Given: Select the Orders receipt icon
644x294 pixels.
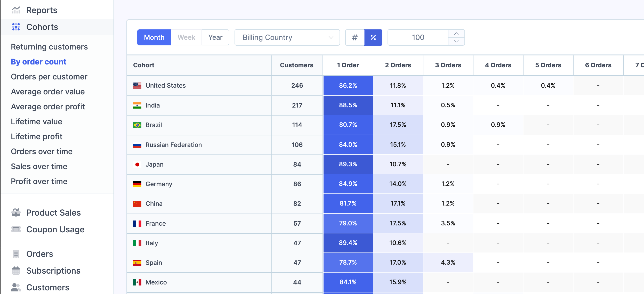Looking at the screenshot, I should click(16, 254).
